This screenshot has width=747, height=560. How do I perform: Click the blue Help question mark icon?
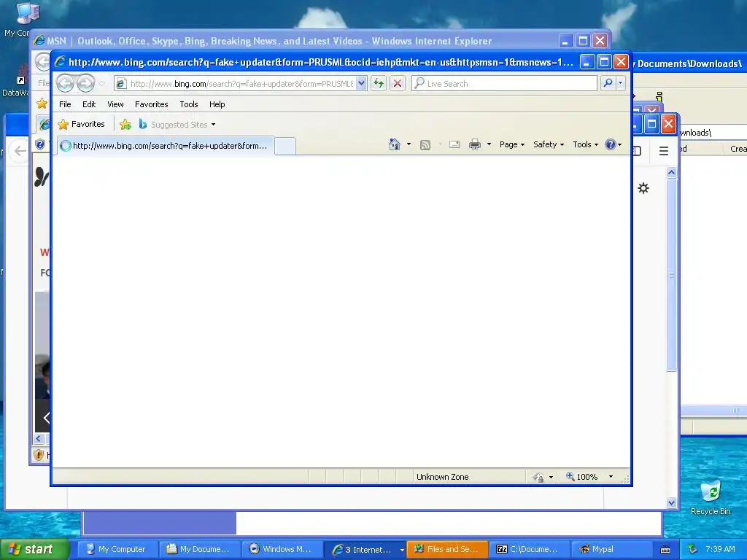(611, 144)
